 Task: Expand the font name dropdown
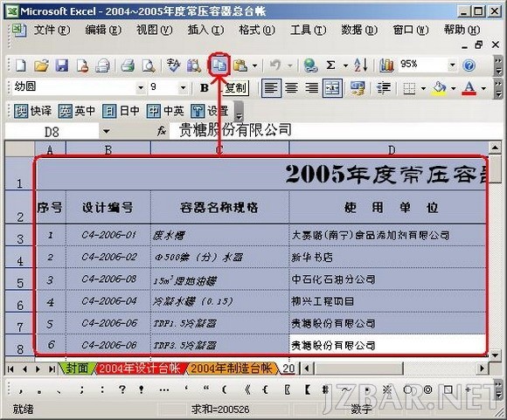pos(141,87)
